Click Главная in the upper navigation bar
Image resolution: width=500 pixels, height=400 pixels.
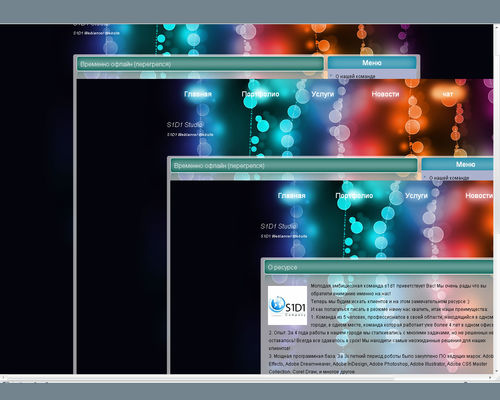tap(198, 94)
